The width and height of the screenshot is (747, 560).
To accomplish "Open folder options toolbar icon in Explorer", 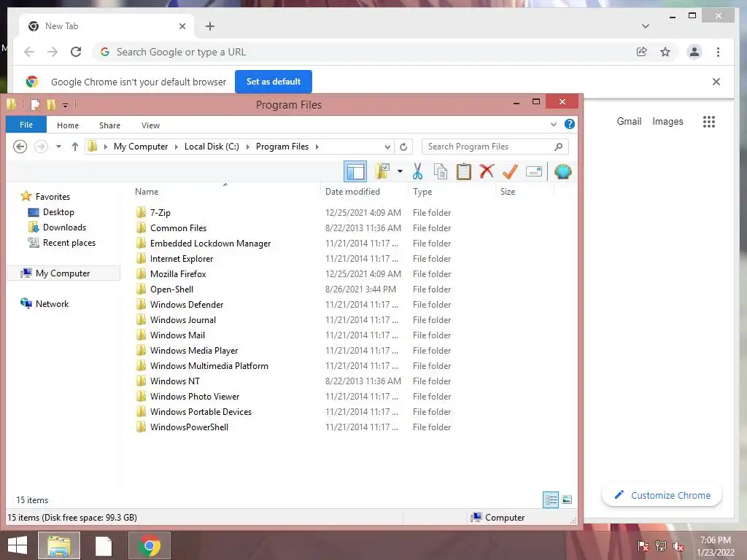I will [382, 171].
